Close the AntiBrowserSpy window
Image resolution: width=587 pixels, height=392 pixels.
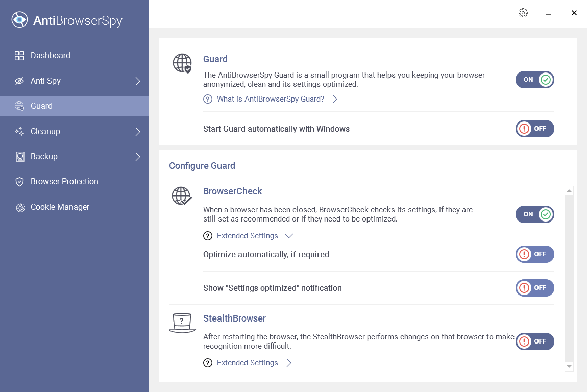pos(574,13)
